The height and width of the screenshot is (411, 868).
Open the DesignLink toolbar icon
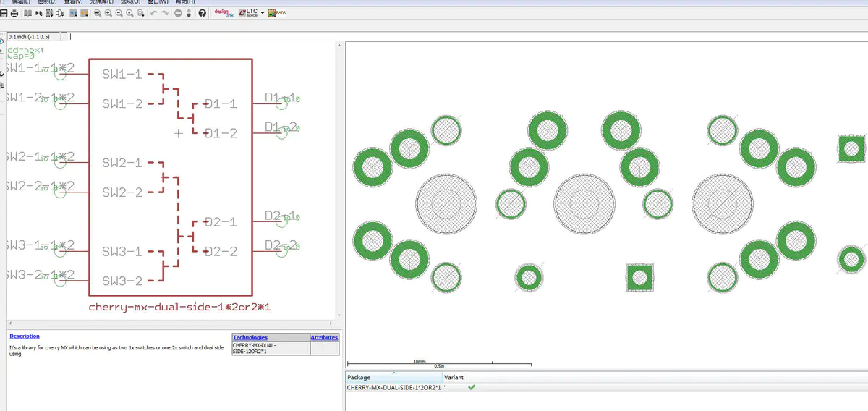click(x=224, y=13)
